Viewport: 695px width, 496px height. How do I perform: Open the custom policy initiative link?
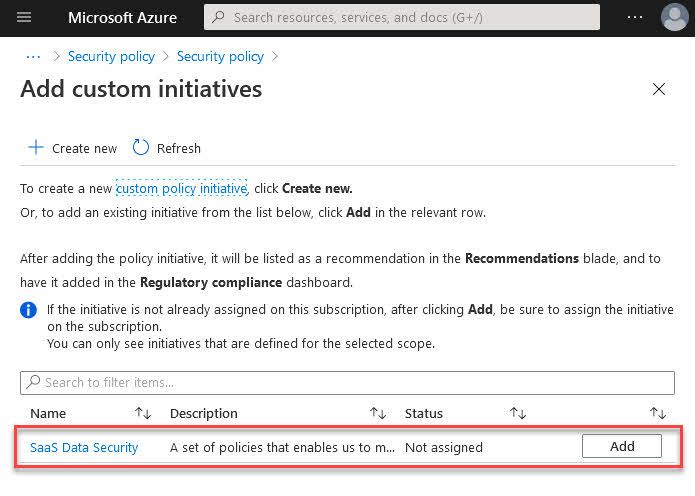click(x=181, y=188)
